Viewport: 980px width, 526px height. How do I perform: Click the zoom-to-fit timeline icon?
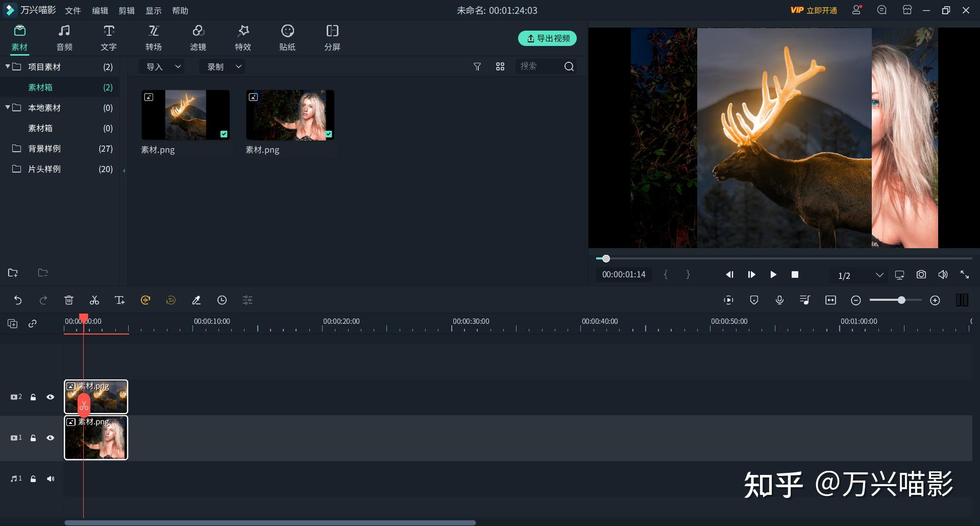[830, 300]
